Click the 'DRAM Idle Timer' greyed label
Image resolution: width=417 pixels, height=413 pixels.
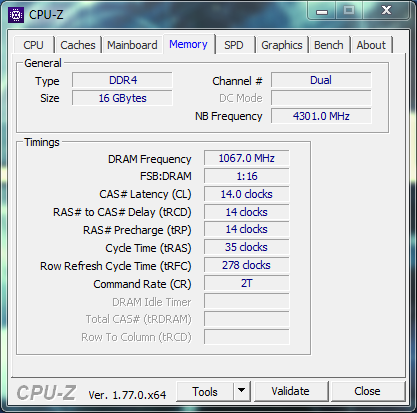[152, 302]
